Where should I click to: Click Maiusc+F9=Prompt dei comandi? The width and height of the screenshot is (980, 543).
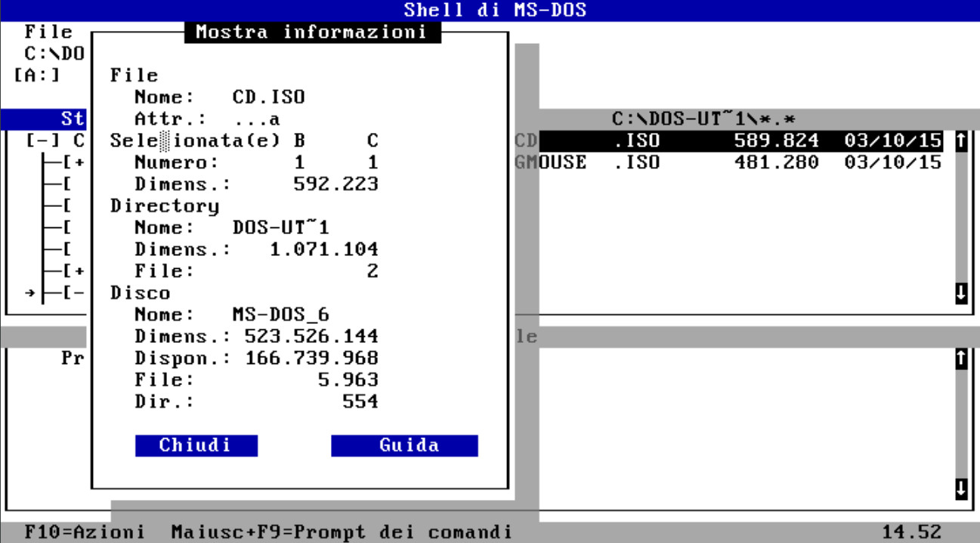pos(342,532)
